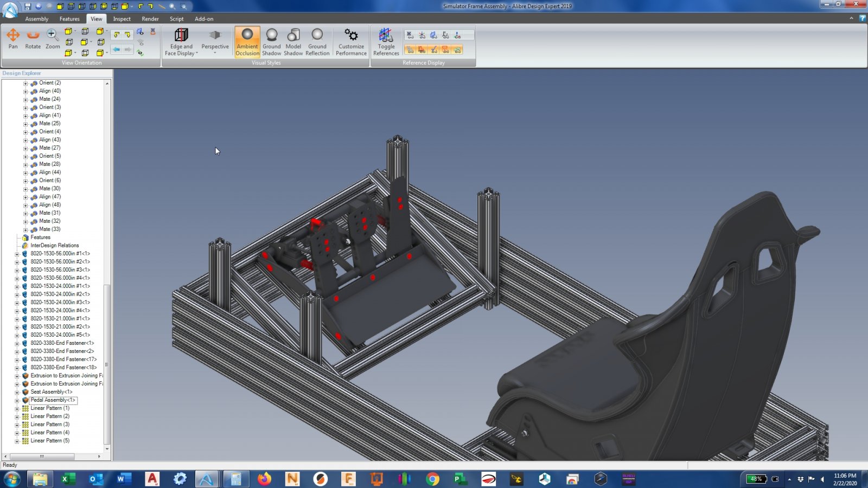Select the Pan view tool
The height and width of the screenshot is (488, 868).
[13, 39]
